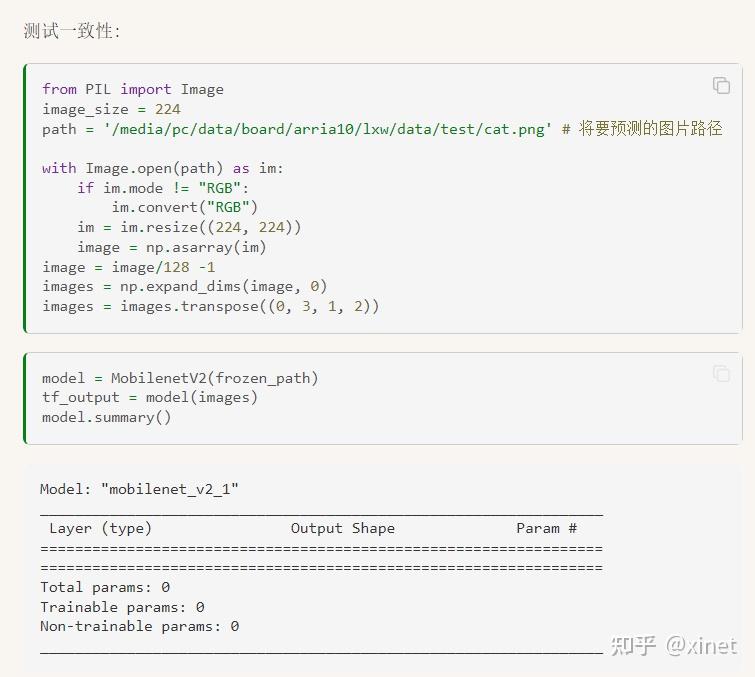Click the Total params: 0 line
755x677 pixels.
[105, 587]
